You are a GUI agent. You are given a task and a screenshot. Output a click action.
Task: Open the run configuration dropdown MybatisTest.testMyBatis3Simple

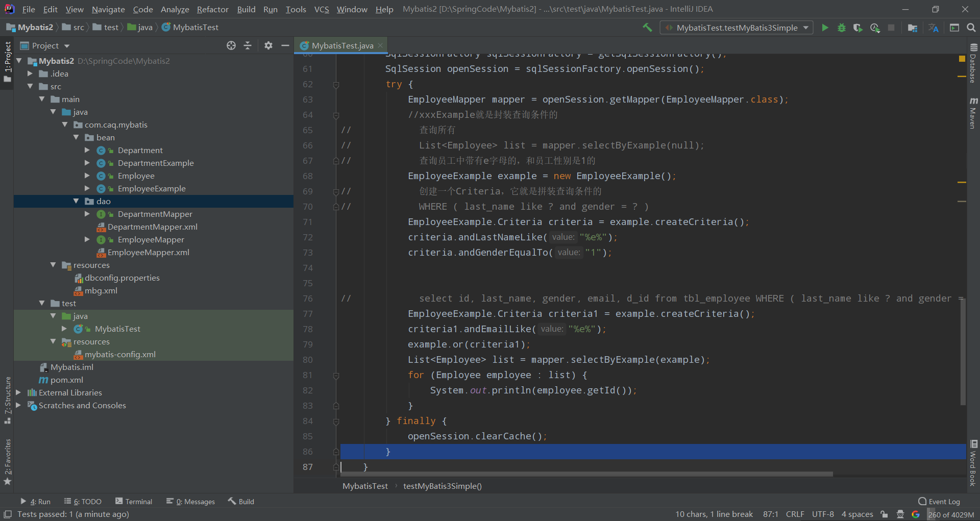[x=737, y=28]
